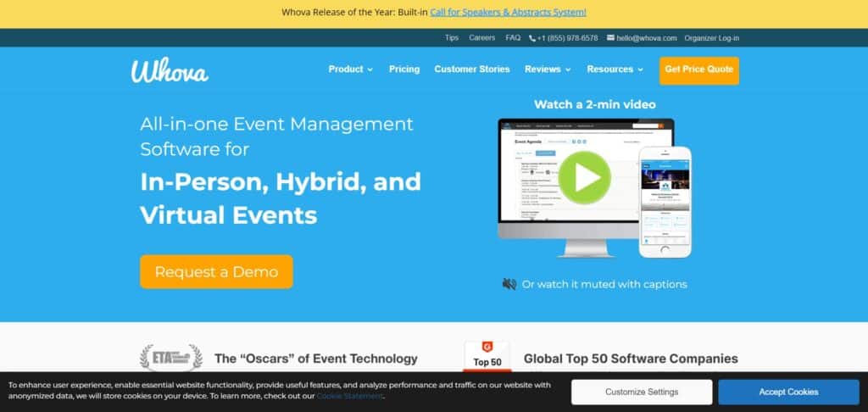
Task: Click the ETA award laurel badge
Action: pyautogui.click(x=171, y=358)
